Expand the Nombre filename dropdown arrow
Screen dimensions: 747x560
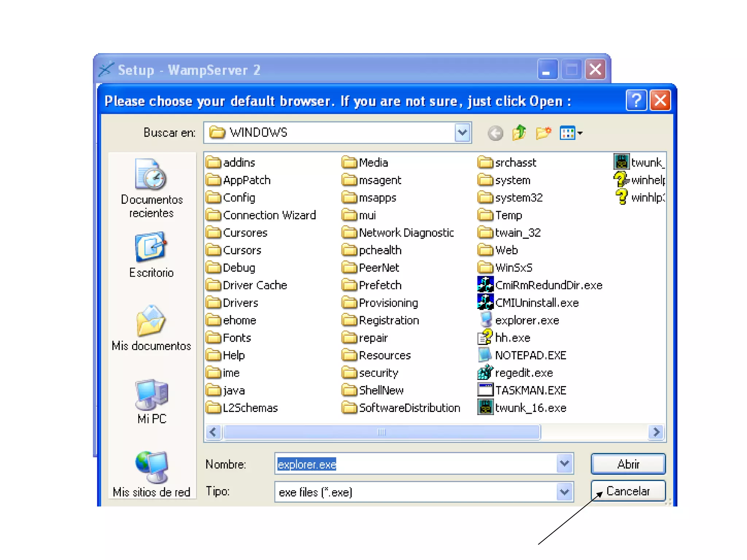564,464
